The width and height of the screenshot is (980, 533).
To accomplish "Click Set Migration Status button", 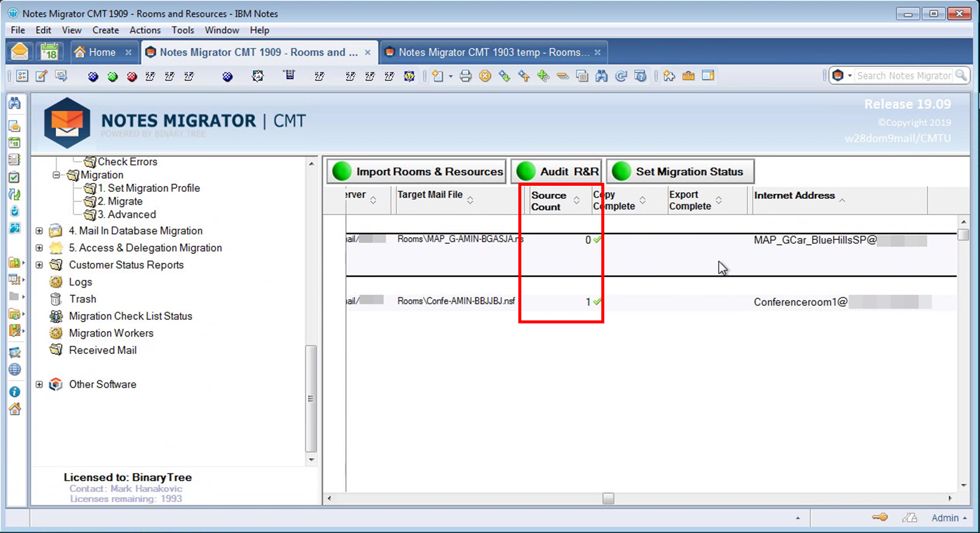I will [680, 171].
